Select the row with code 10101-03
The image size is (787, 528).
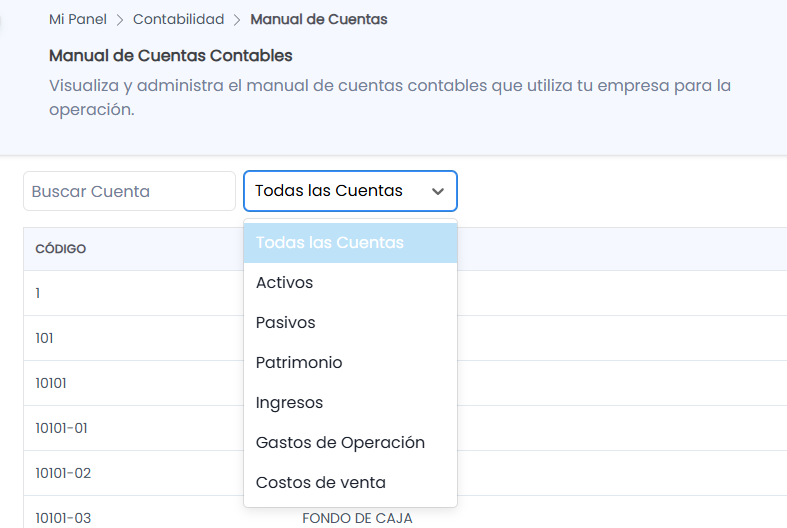tap(405, 512)
